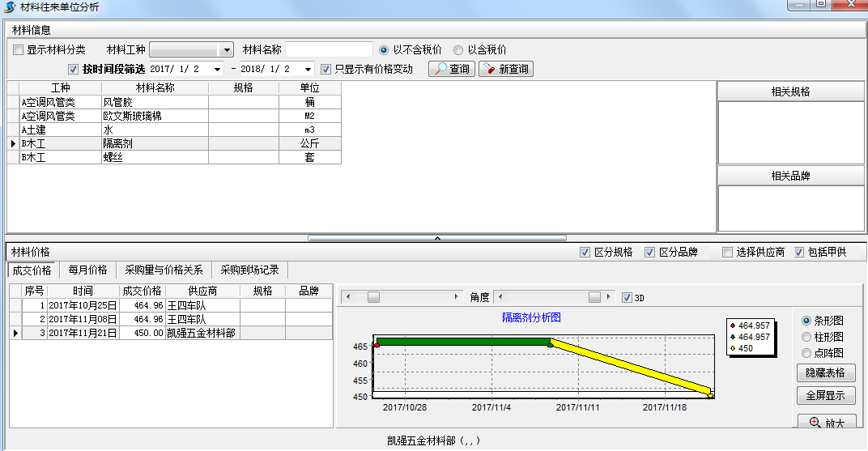Click the 新查询 new query button
This screenshot has height=451, width=868.
point(506,69)
